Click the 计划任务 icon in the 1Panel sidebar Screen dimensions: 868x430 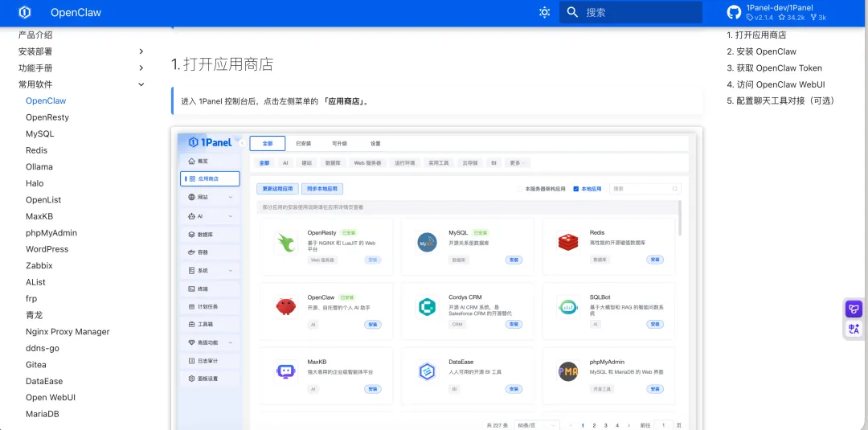click(x=192, y=306)
